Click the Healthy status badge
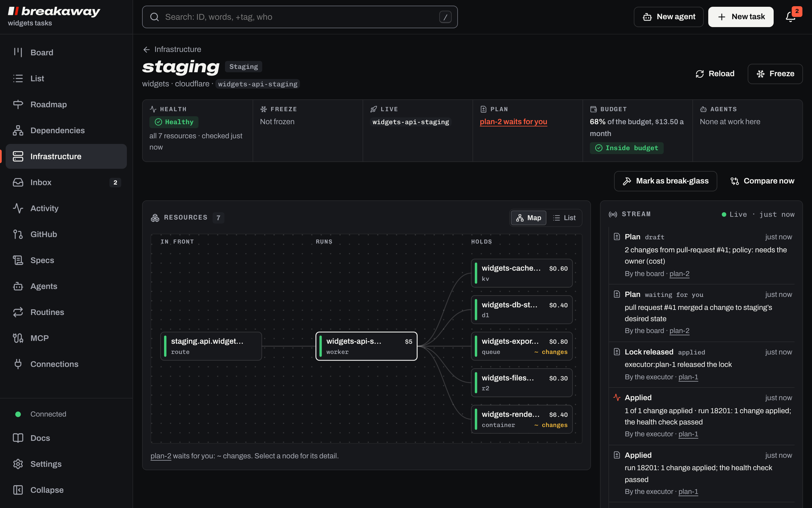Image resolution: width=812 pixels, height=508 pixels. click(174, 122)
